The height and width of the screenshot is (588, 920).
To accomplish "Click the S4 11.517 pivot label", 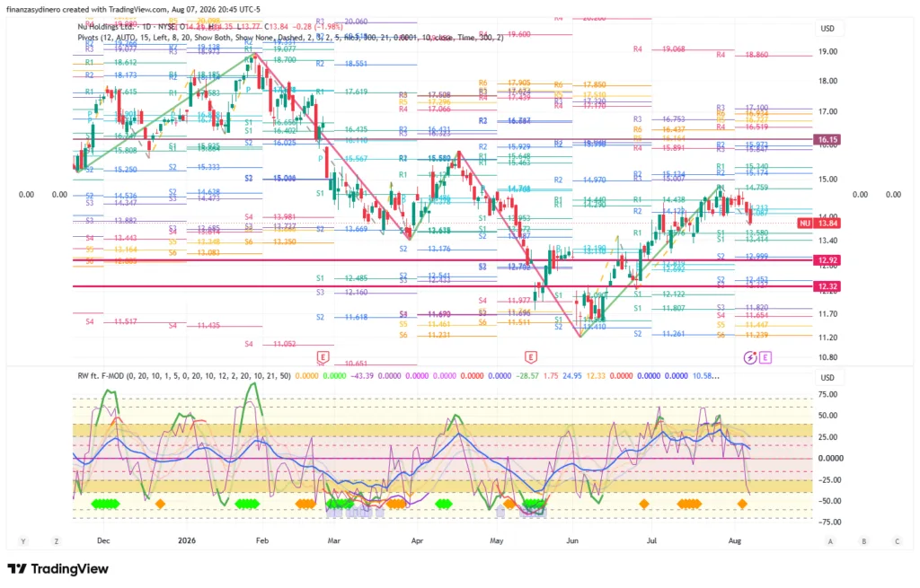I will point(111,322).
